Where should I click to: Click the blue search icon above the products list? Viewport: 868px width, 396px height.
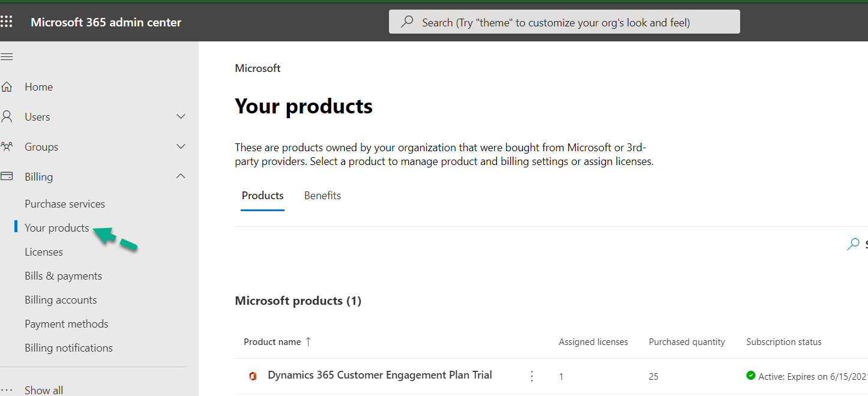point(853,244)
